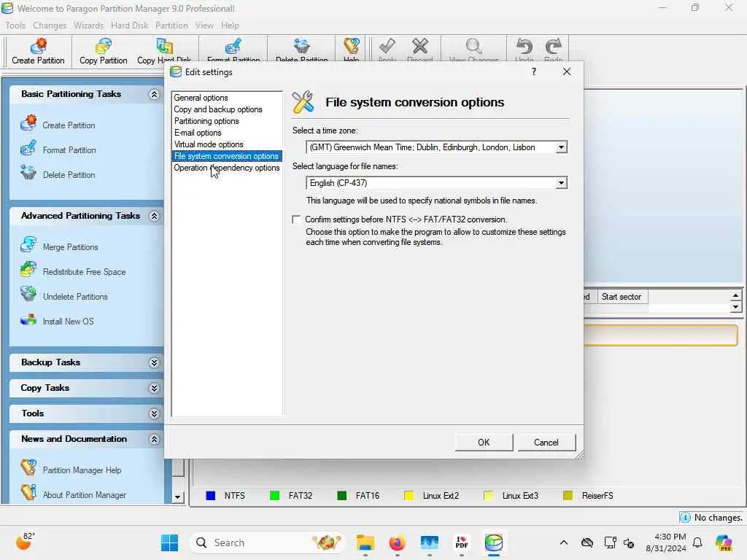Click sidebar scrollbar down arrow

coord(177,497)
